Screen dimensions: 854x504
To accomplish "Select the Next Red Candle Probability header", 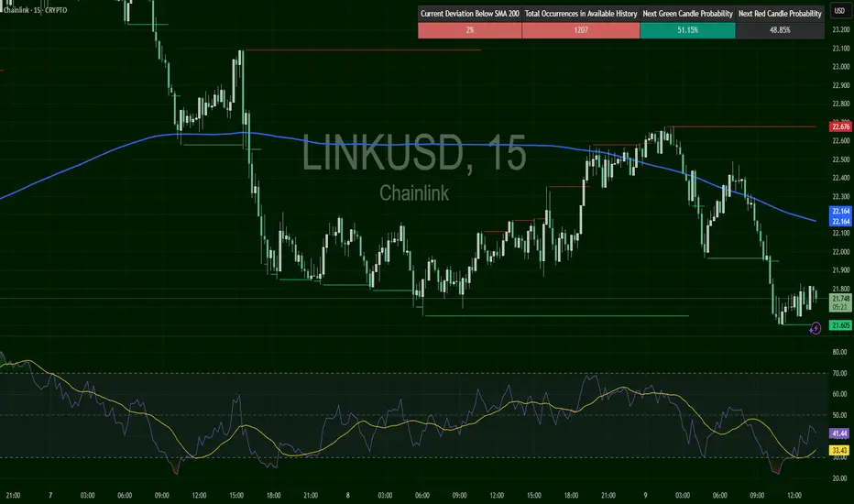I will pos(780,14).
